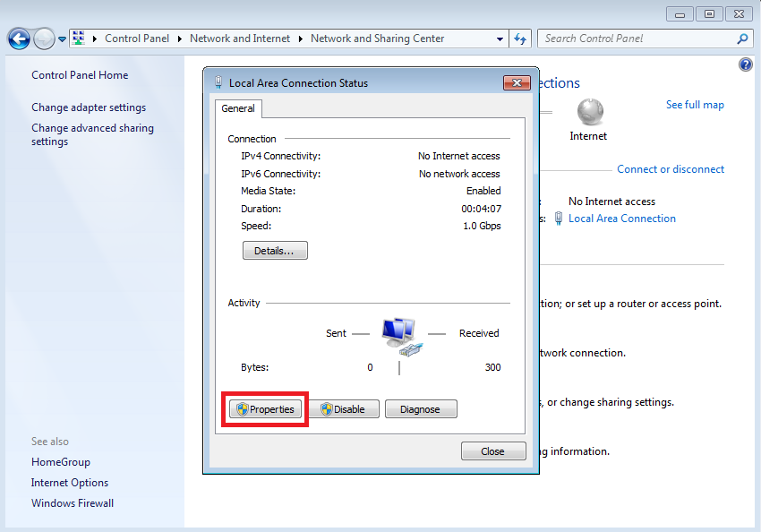
Task: Maximize the Control Panel window
Action: 709,14
